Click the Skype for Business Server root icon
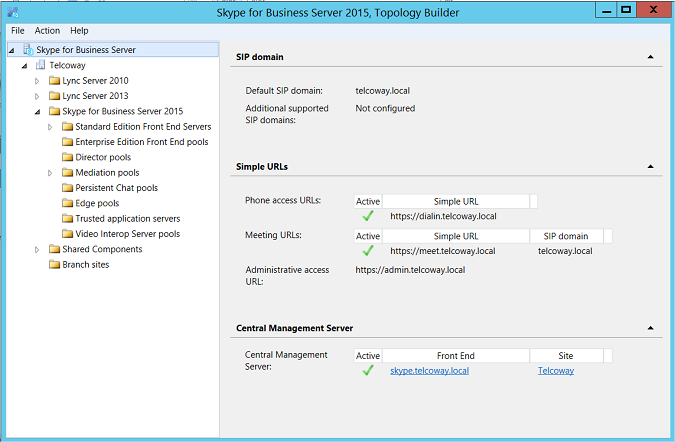Image resolution: width=675 pixels, height=442 pixels. (26, 49)
